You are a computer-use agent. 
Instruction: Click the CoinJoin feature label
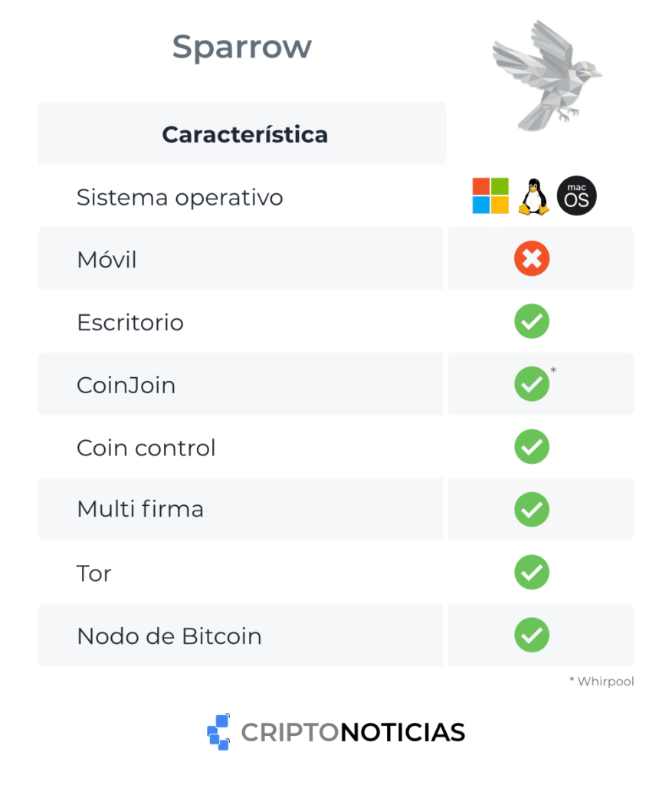click(x=126, y=385)
